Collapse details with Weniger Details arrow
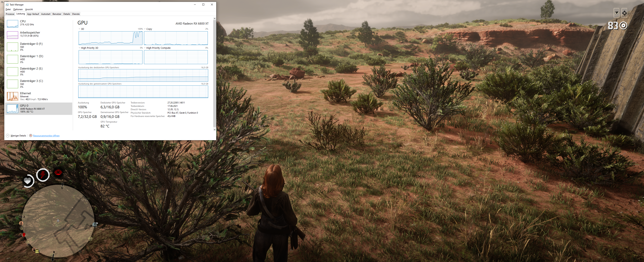 pyautogui.click(x=7, y=136)
